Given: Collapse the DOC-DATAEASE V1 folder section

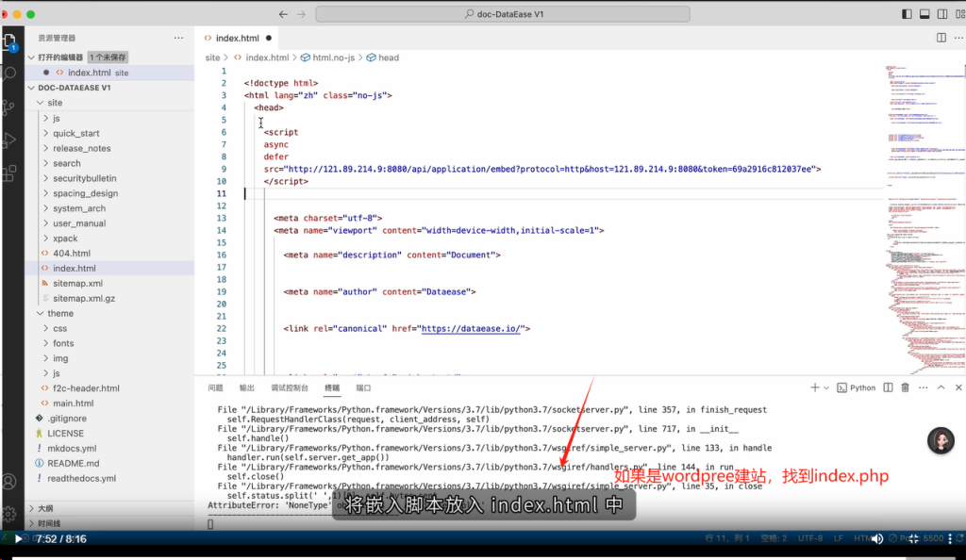Looking at the screenshot, I should [x=31, y=88].
